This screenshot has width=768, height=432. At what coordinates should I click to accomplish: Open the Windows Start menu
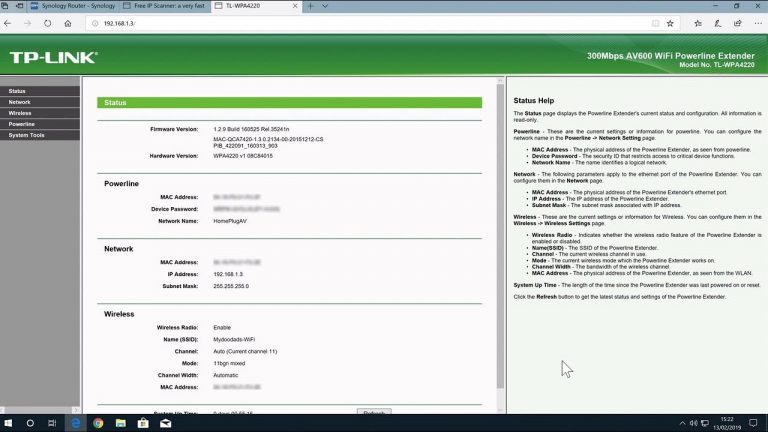click(8, 423)
